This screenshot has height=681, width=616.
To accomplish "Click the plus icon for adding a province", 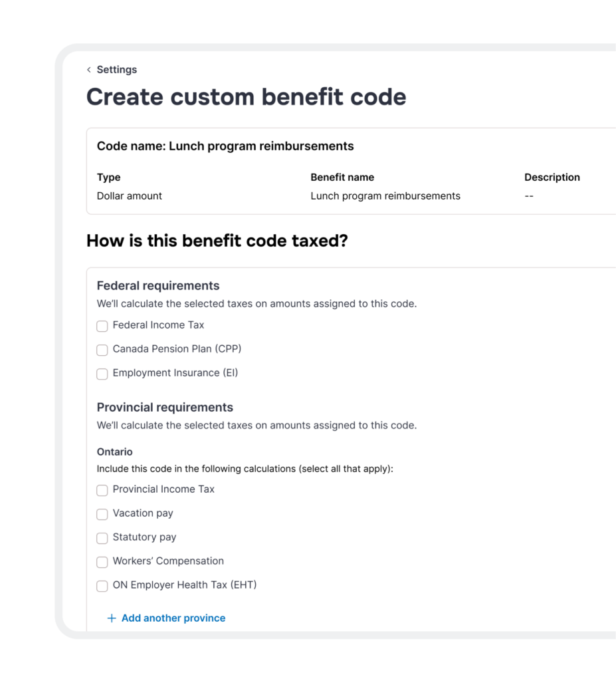I will (x=111, y=618).
